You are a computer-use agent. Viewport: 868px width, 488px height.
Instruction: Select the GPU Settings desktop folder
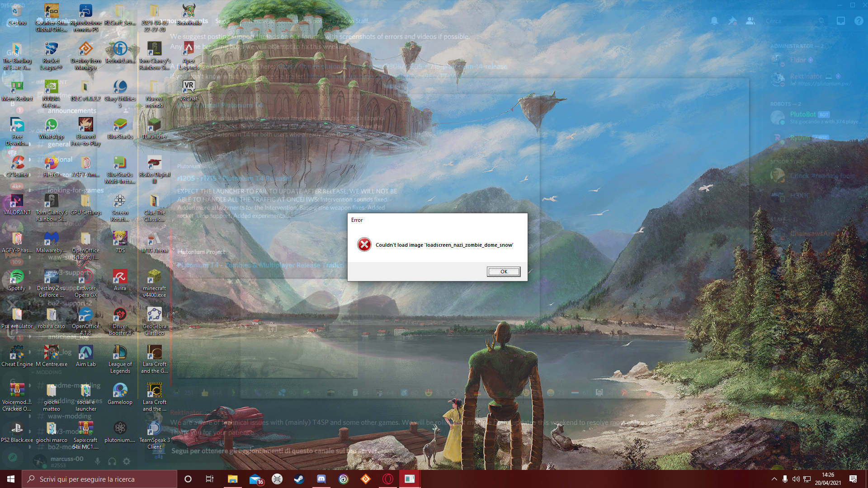[85, 204]
